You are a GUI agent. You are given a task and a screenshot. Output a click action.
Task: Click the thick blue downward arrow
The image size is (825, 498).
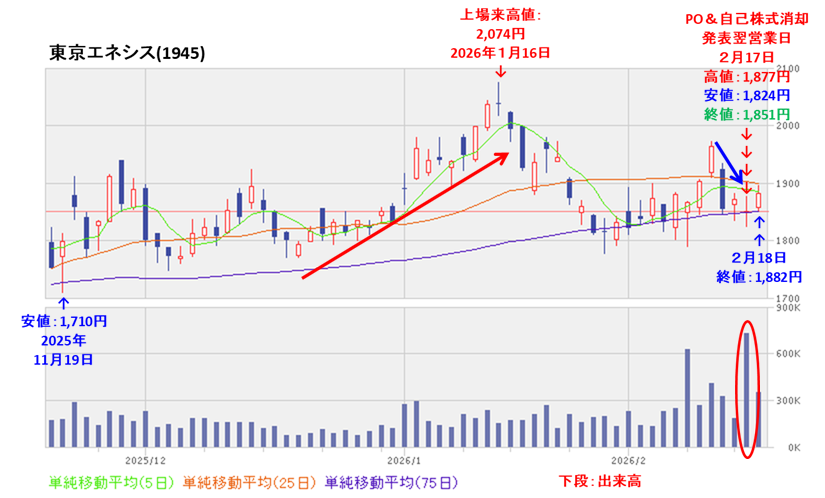coord(725,160)
